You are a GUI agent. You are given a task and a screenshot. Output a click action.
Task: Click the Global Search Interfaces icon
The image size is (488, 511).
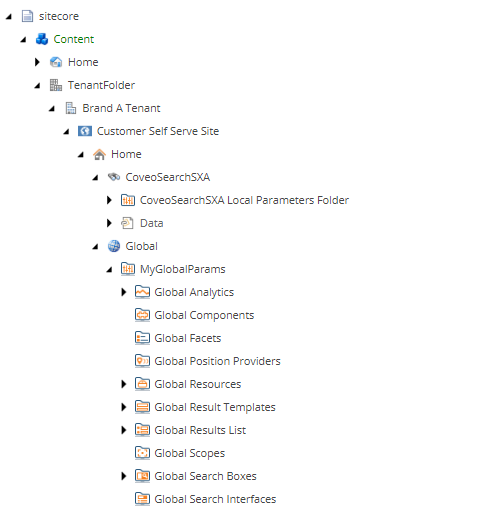coord(142,499)
